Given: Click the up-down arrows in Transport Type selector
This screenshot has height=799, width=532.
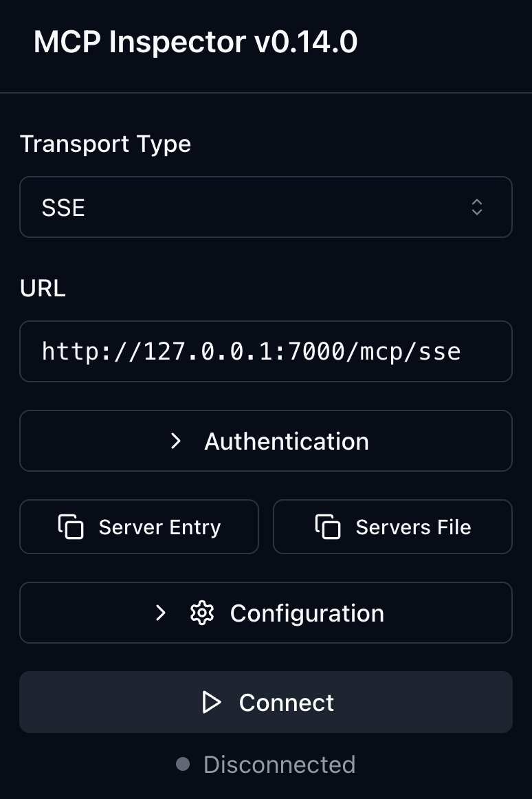Looking at the screenshot, I should tap(477, 207).
